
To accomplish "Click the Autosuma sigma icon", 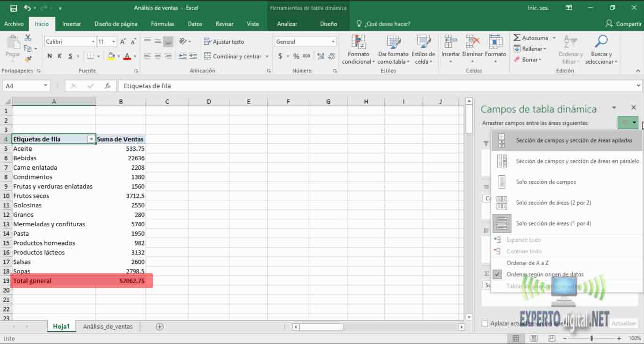I will tap(517, 38).
